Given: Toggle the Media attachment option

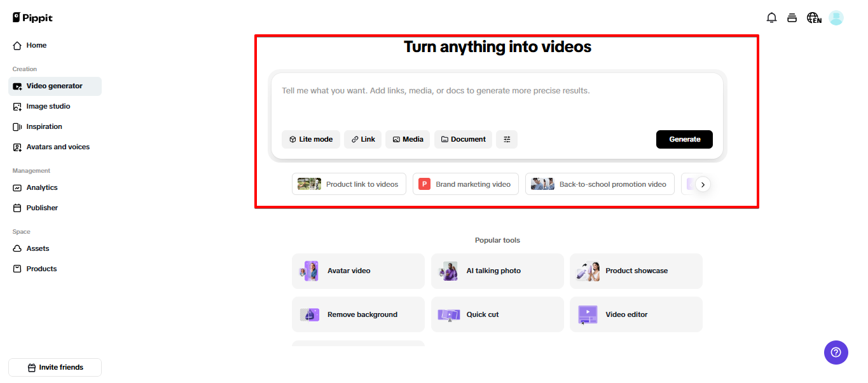Looking at the screenshot, I should [x=408, y=139].
